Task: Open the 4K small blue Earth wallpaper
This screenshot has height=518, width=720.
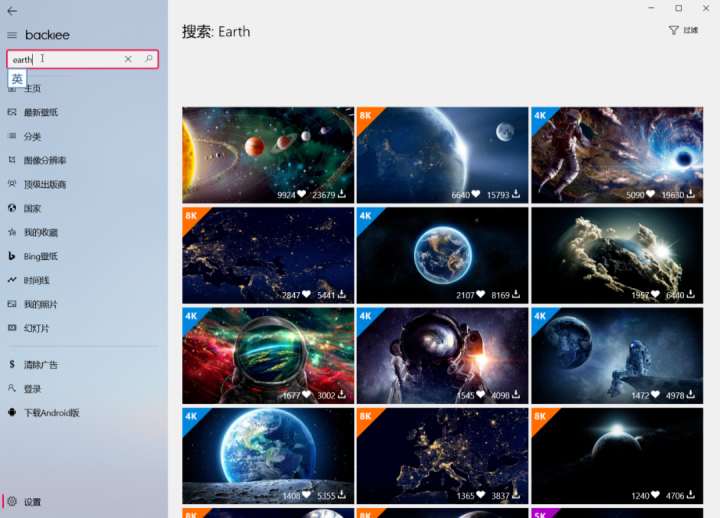Action: (x=443, y=255)
